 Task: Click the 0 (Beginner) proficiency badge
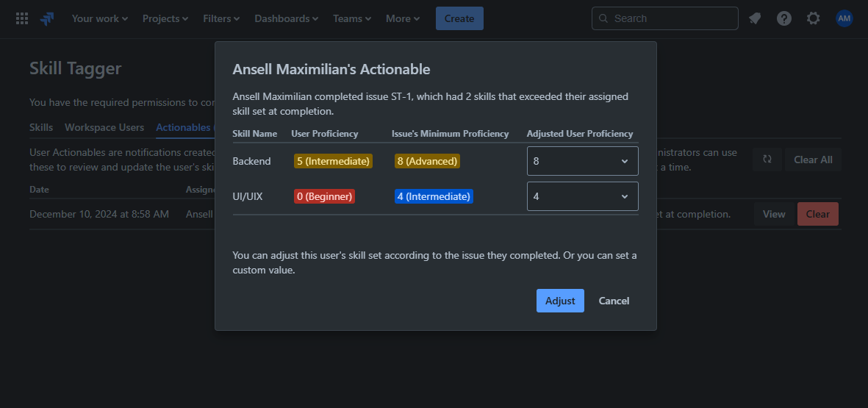[x=324, y=196]
